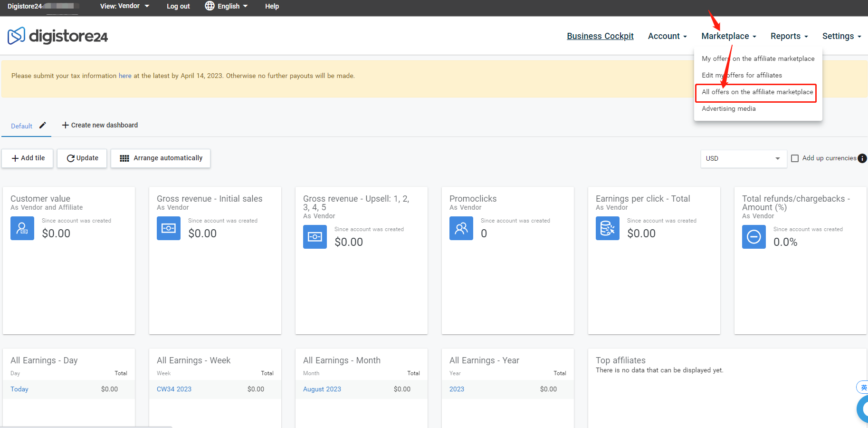The width and height of the screenshot is (868, 428).
Task: Select My offers on the affiliate marketplace
Action: (758, 58)
